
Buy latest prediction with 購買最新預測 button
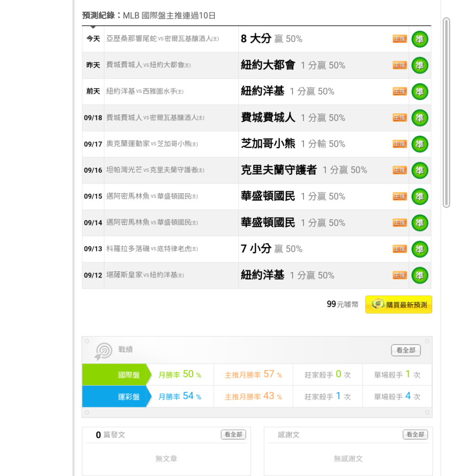[x=399, y=305]
